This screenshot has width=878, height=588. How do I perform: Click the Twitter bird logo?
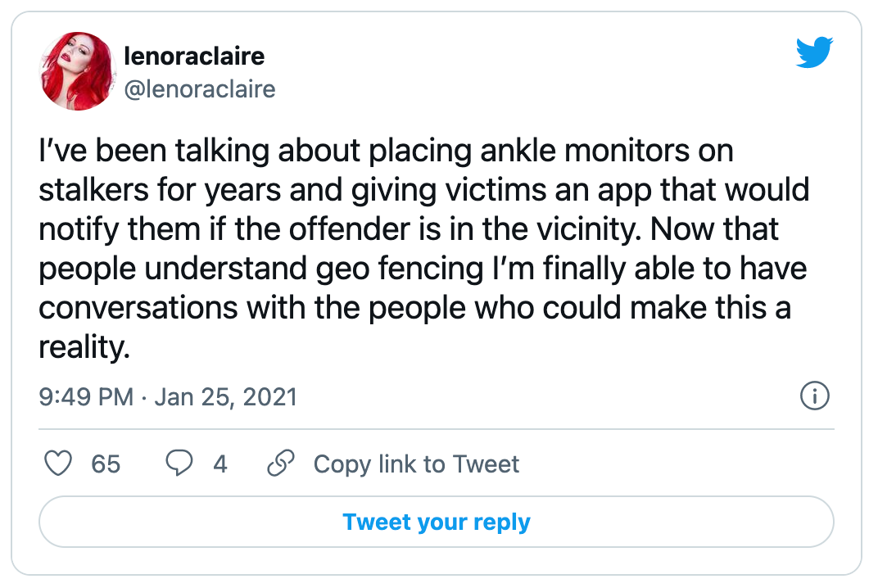coord(814,53)
